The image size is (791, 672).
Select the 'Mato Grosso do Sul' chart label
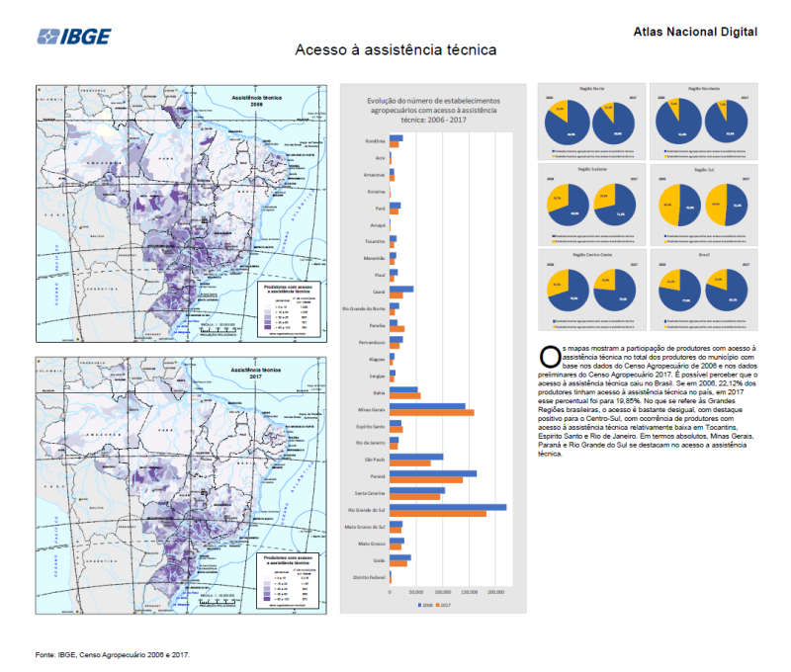365,527
